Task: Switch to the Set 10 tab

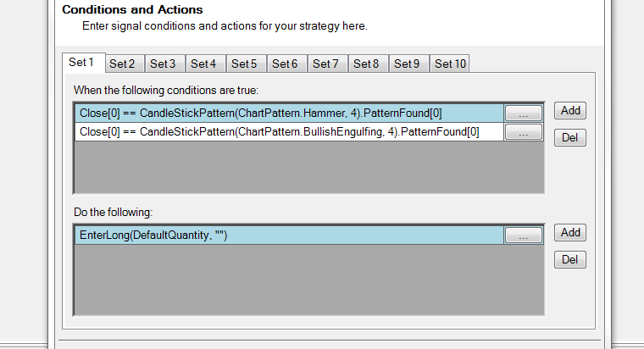Action: [449, 64]
